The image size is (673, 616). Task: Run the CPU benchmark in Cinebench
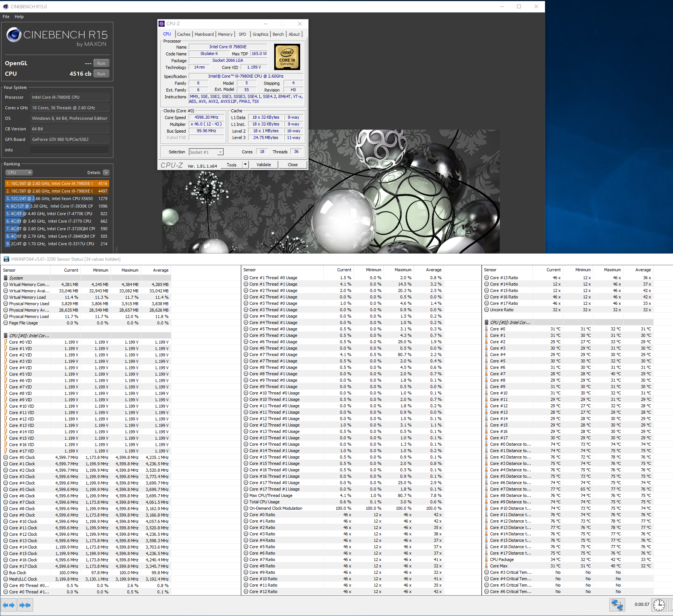click(101, 74)
